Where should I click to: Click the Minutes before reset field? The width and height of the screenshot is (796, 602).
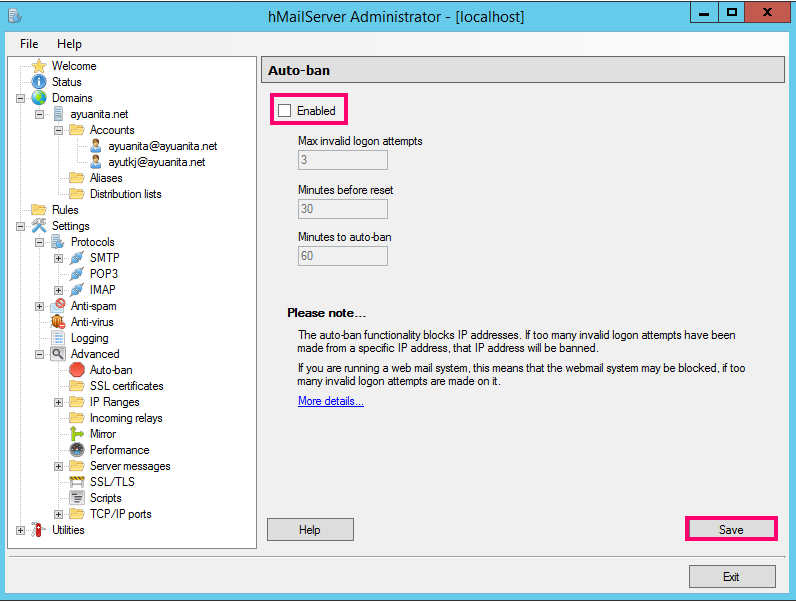[x=343, y=209]
